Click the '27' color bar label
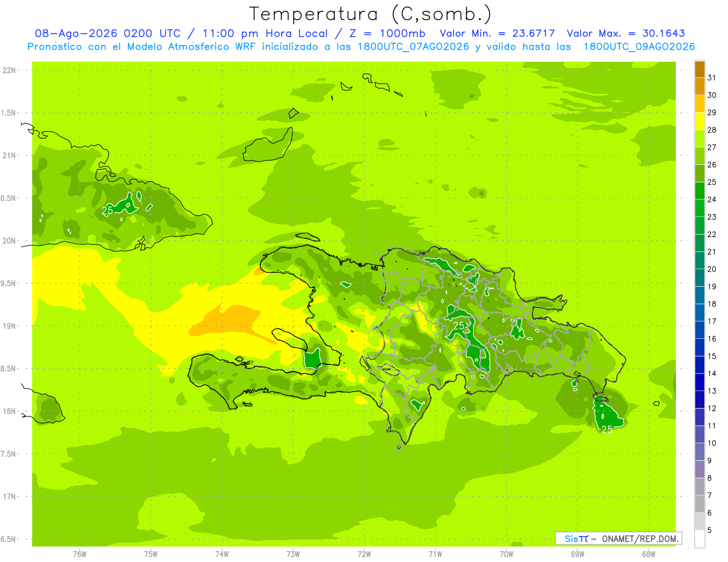The image size is (728, 562). click(x=712, y=147)
